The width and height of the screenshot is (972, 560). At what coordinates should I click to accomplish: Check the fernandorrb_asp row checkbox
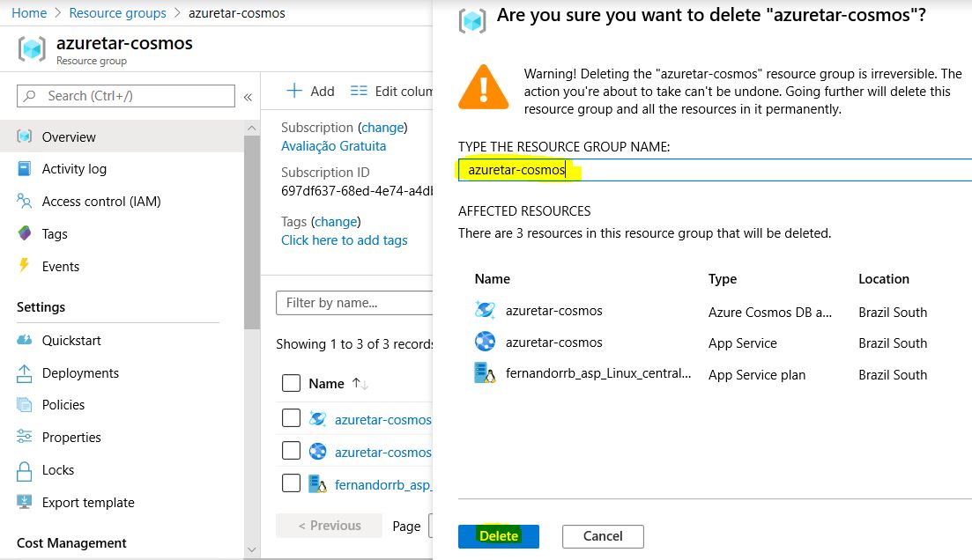pyautogui.click(x=291, y=483)
